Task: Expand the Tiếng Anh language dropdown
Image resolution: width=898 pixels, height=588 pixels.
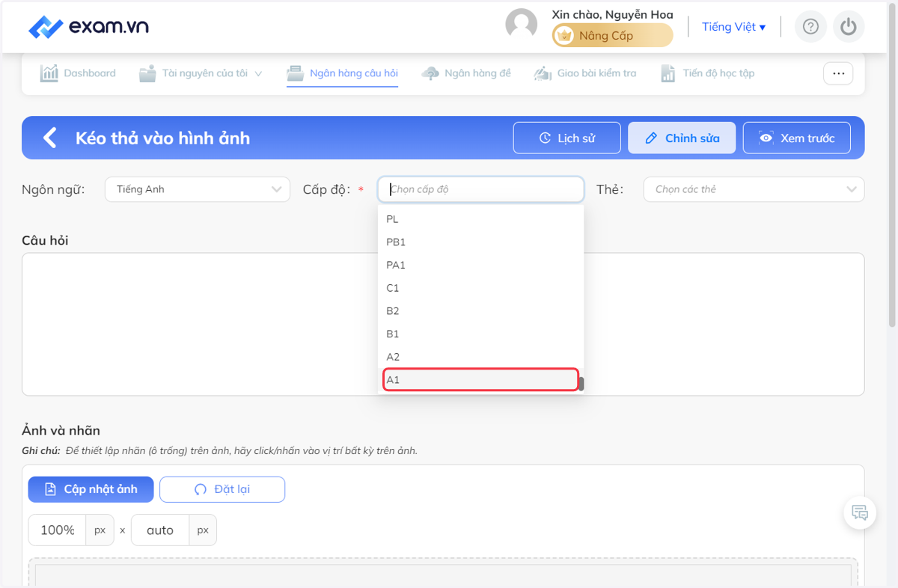Action: (x=198, y=189)
